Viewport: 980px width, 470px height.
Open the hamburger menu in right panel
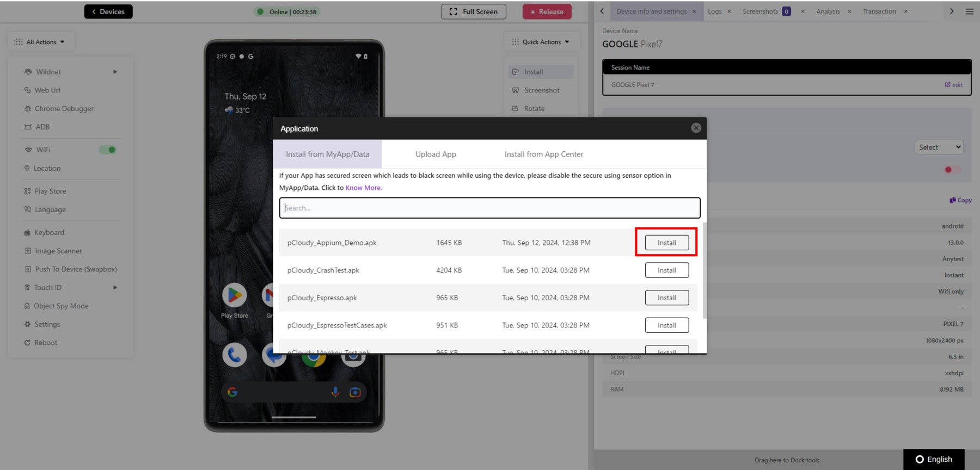(x=970, y=11)
